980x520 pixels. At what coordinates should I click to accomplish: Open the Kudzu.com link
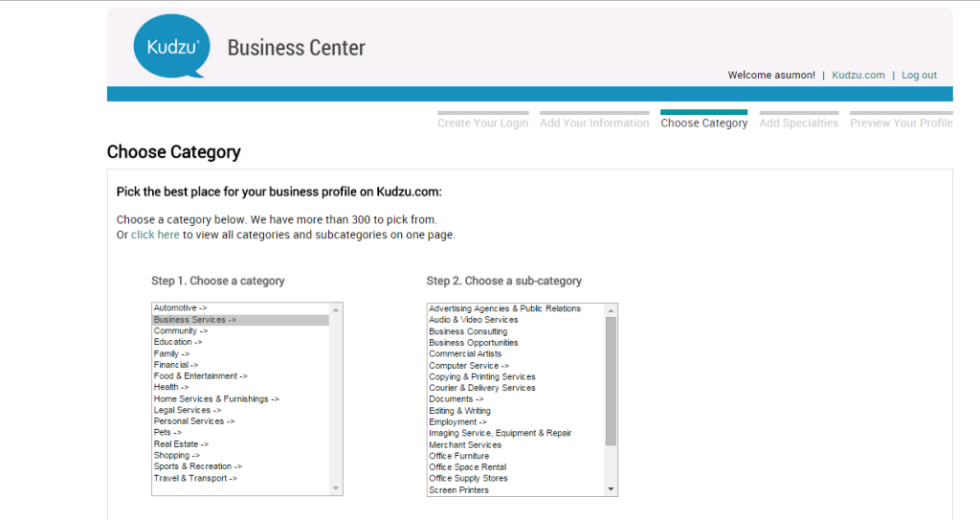point(858,75)
